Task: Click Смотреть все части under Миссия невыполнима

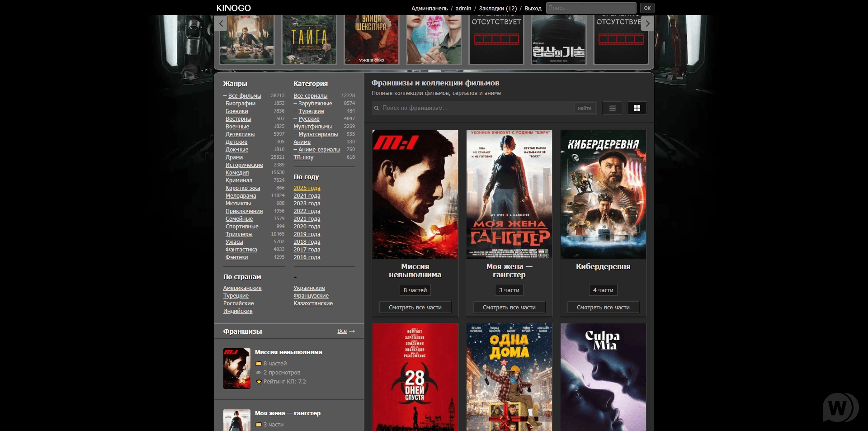Action: (x=415, y=308)
